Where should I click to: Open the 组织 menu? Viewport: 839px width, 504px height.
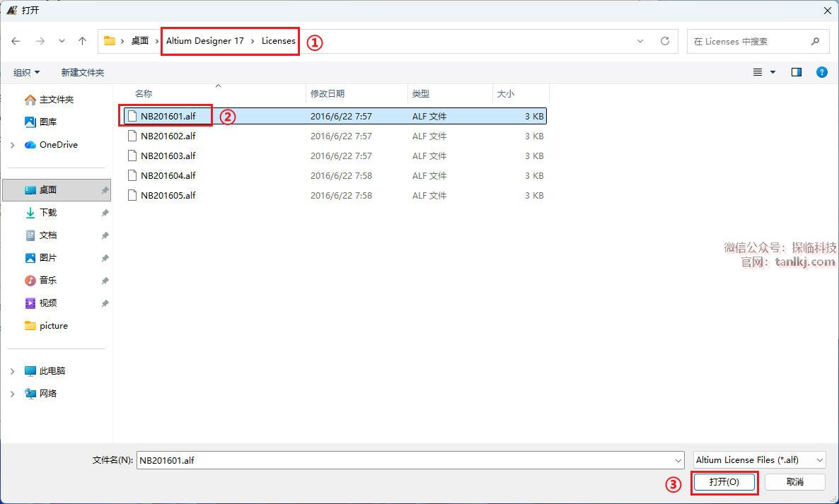tap(26, 72)
